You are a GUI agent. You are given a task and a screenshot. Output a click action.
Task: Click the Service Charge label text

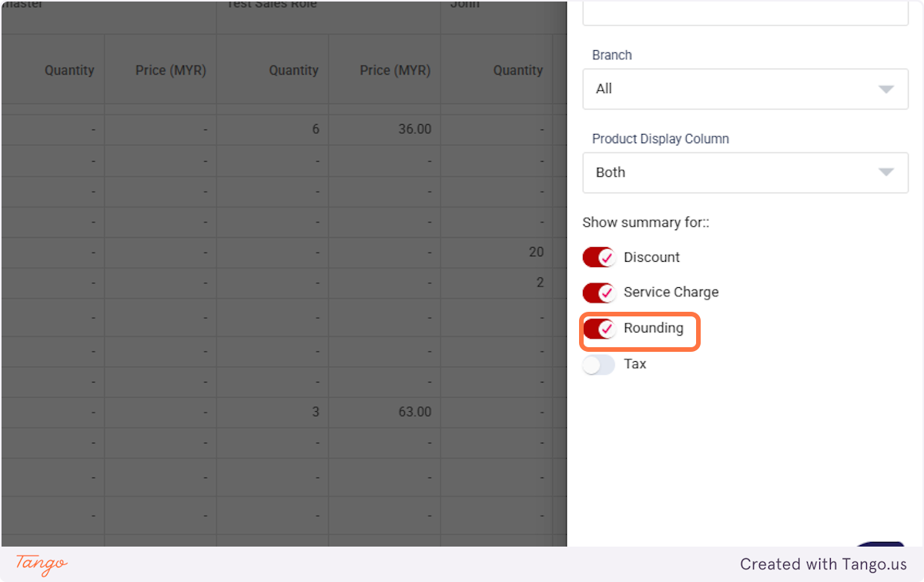(x=671, y=293)
